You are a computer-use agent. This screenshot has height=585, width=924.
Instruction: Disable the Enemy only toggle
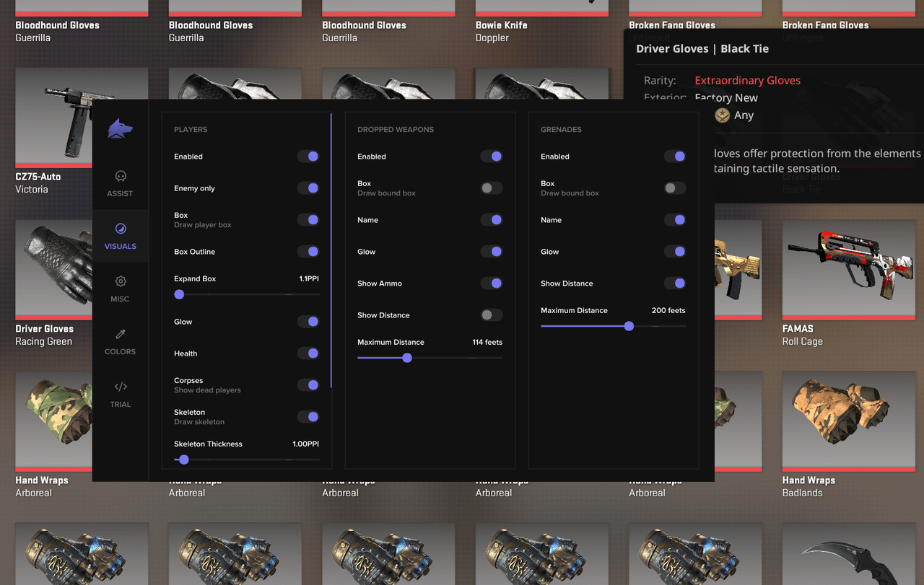click(x=308, y=188)
